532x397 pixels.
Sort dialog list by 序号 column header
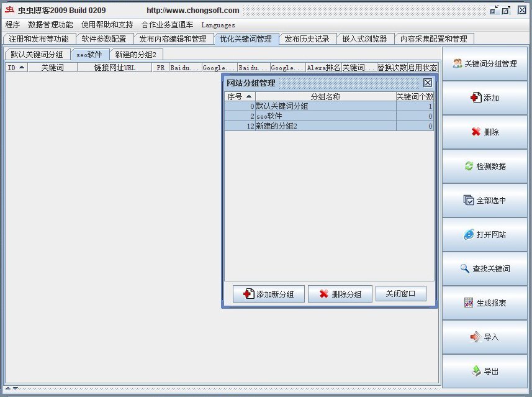(x=240, y=97)
